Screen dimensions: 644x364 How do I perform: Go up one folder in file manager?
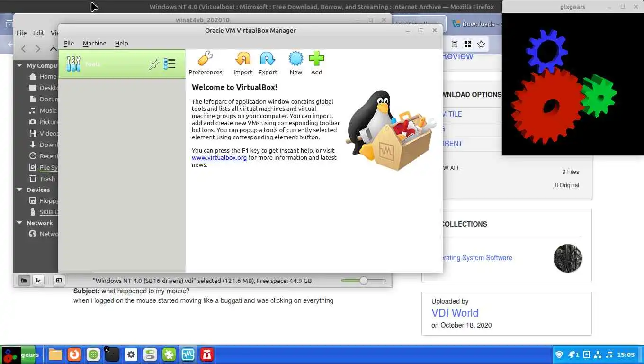coord(53,49)
